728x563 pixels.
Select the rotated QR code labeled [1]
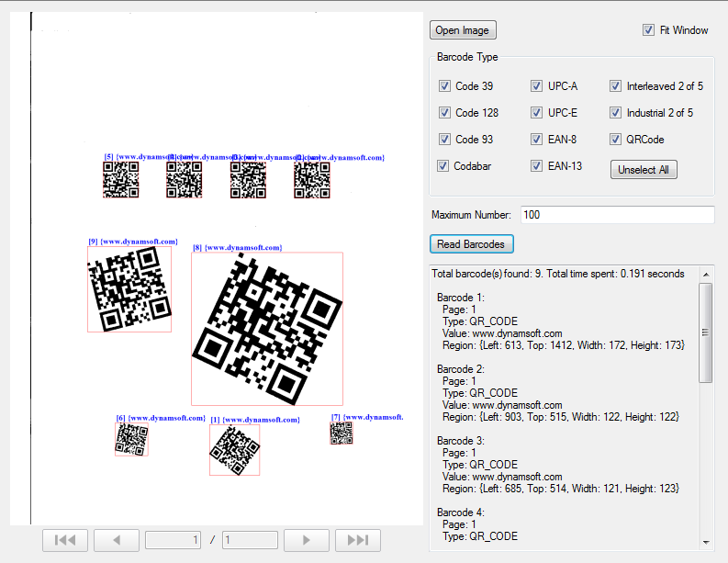coord(234,450)
